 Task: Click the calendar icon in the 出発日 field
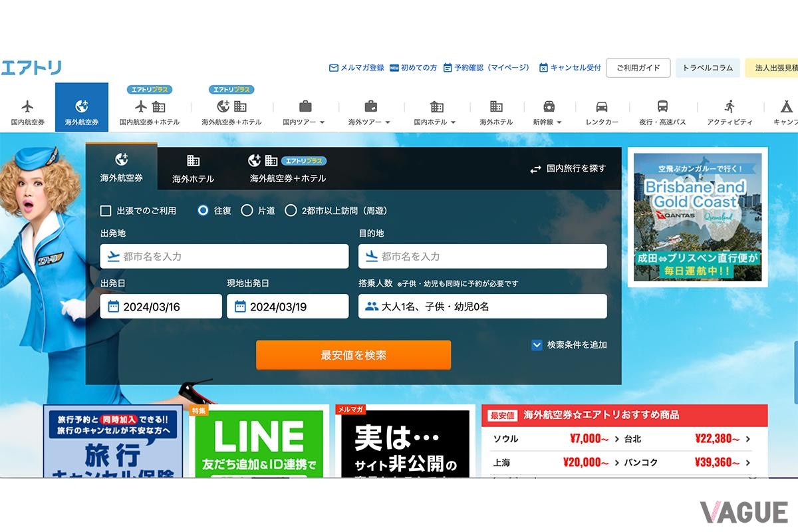point(111,306)
